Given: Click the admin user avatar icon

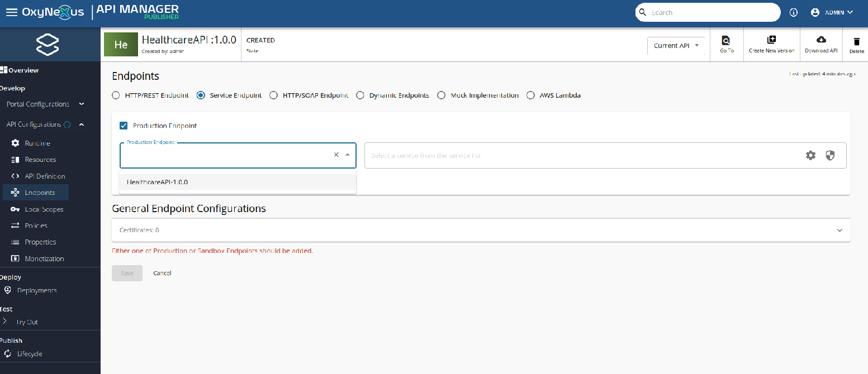Looking at the screenshot, I should tap(815, 12).
